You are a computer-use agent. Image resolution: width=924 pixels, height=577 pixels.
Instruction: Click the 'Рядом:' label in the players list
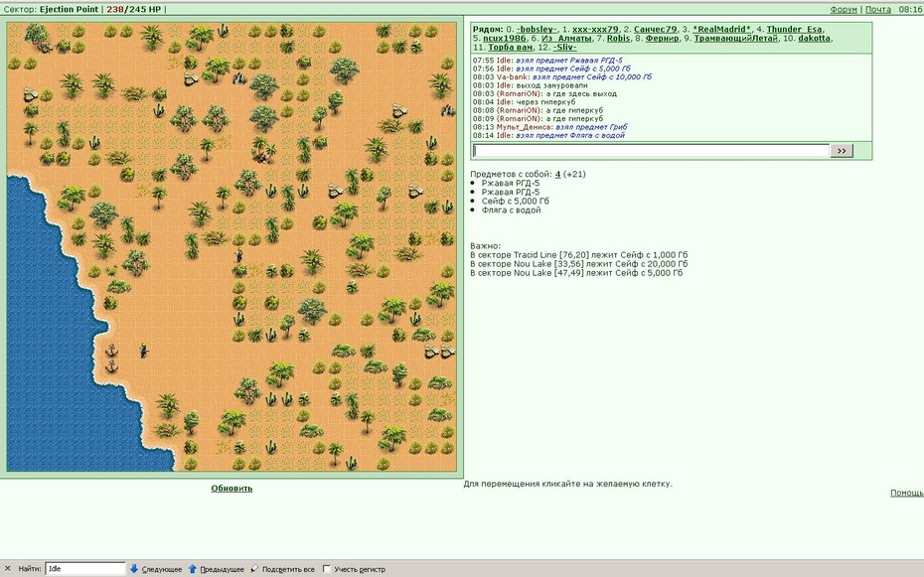tap(488, 29)
